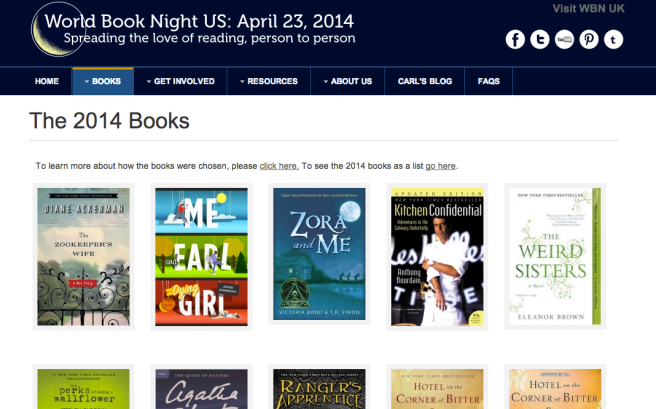Expand the Get Involved dropdown menu
This screenshot has width=656, height=409.
tap(180, 81)
